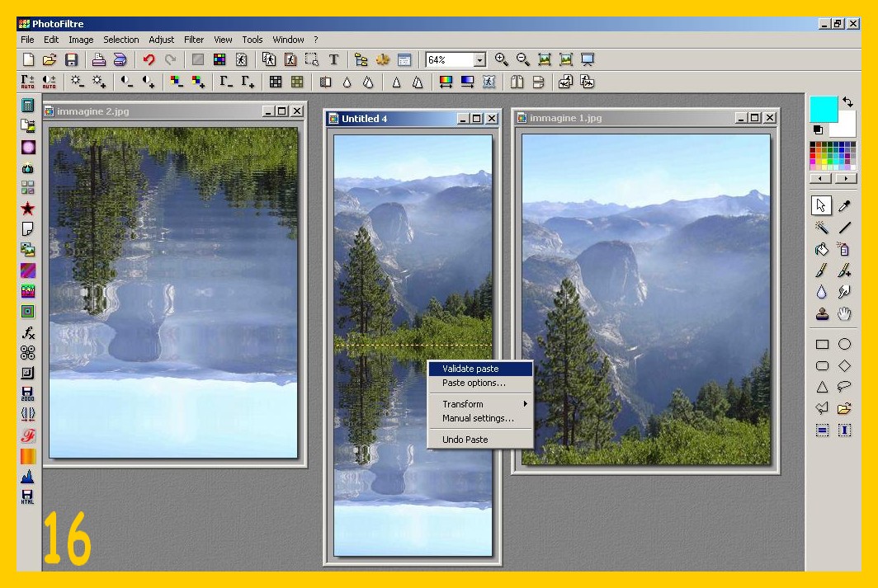Image resolution: width=878 pixels, height=588 pixels.
Task: Click the cyan foreground color swatch
Action: (x=824, y=109)
